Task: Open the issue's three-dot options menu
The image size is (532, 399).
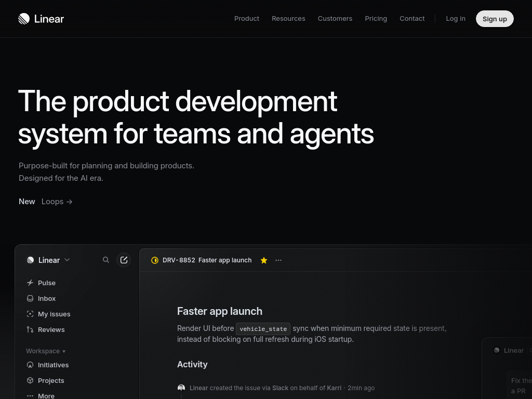Action: [278, 260]
